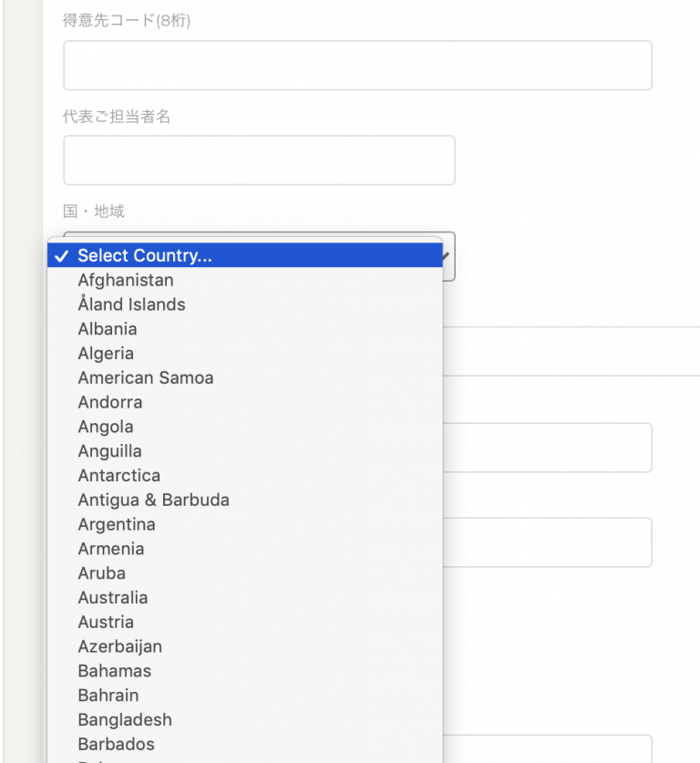
Task: Select Bangladesh near the bottom of the list
Action: 124,719
